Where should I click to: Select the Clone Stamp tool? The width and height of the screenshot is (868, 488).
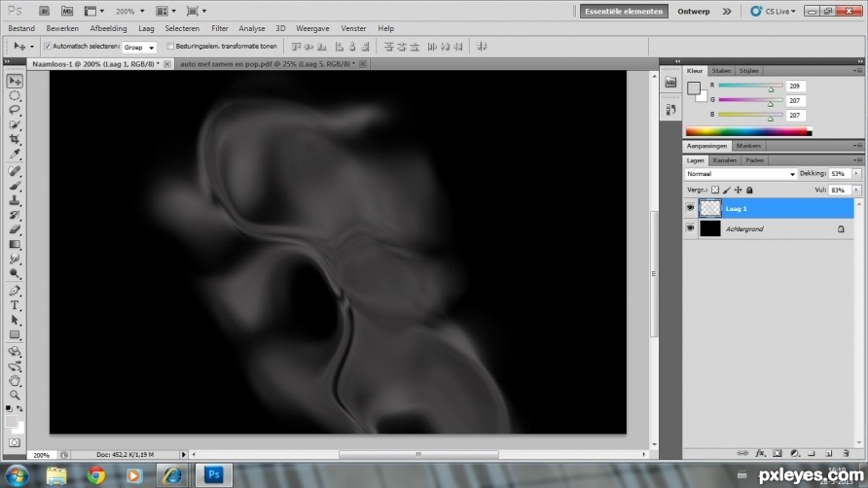pos(15,200)
